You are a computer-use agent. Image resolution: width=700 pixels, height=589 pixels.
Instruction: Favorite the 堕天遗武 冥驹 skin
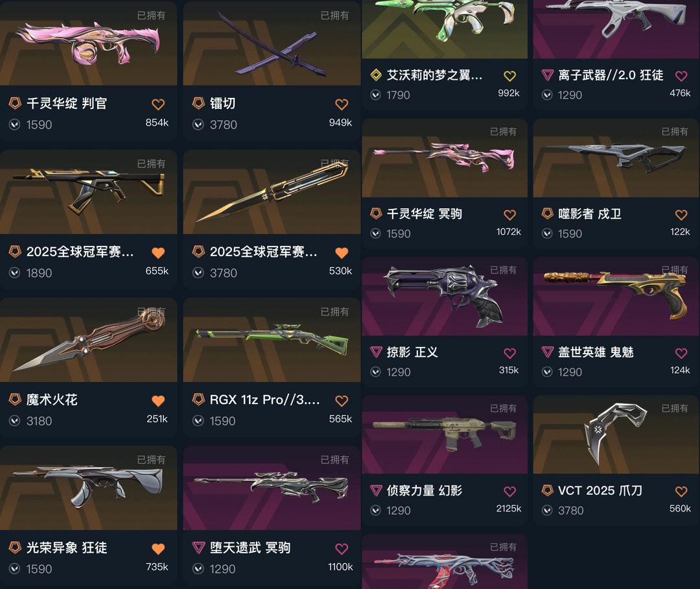point(342,549)
